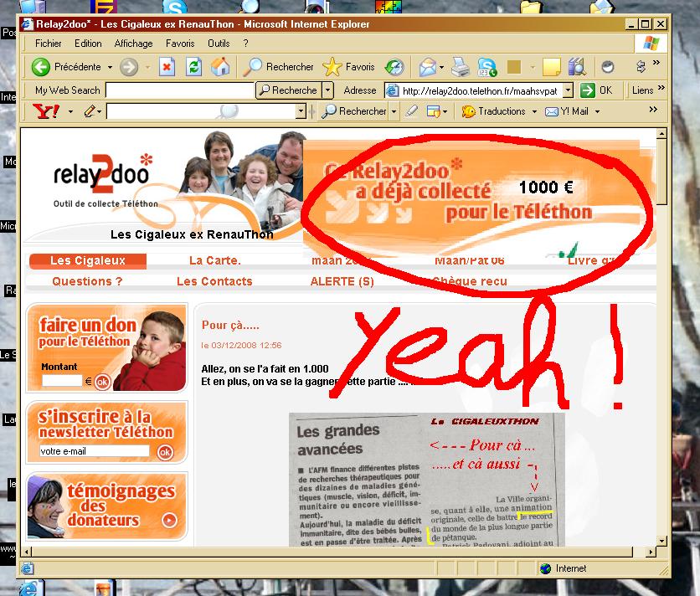Open the Fichier menu
The image size is (700, 596).
[49, 44]
